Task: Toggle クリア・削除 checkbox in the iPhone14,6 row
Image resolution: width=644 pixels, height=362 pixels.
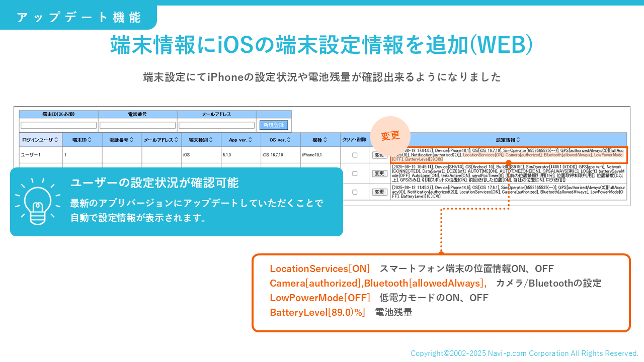Action: click(355, 192)
